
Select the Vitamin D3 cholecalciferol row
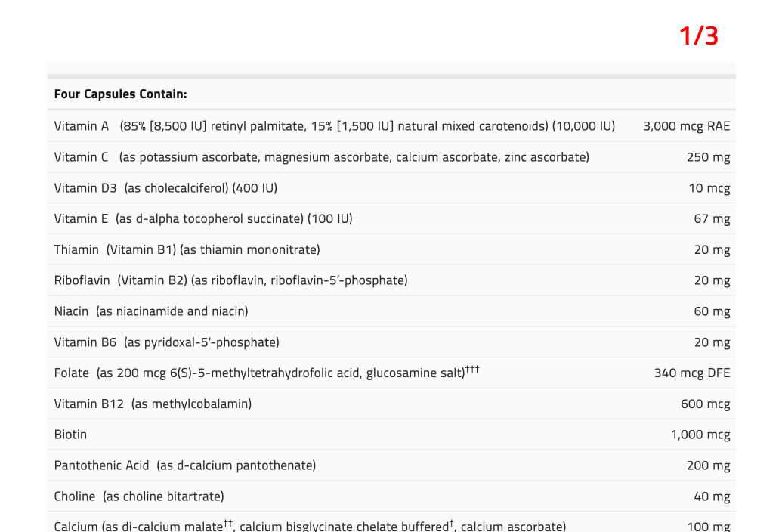pyautogui.click(x=391, y=188)
